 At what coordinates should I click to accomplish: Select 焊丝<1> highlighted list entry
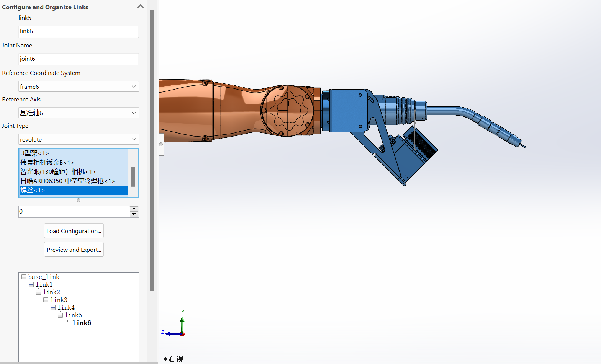[33, 190]
